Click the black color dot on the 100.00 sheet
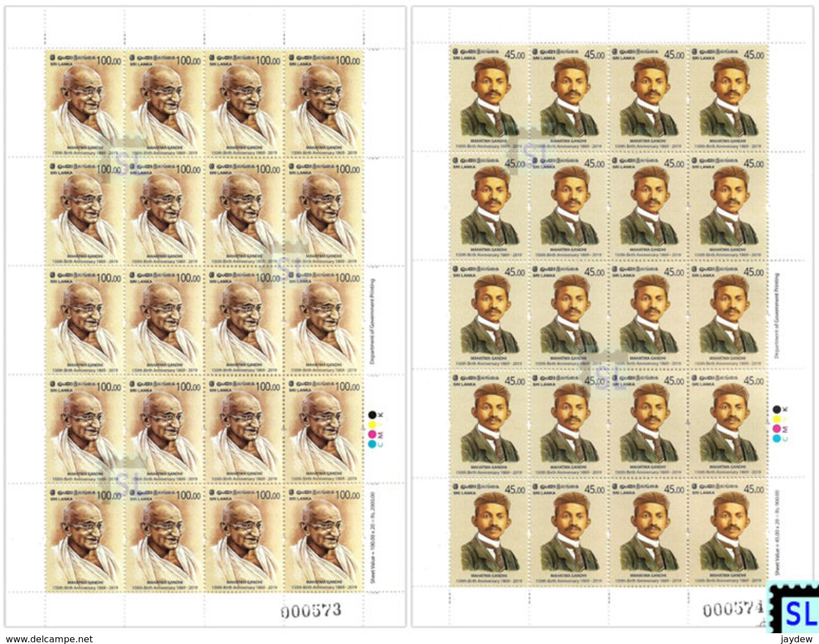Viewport: 819px width, 644px height. 373,415
